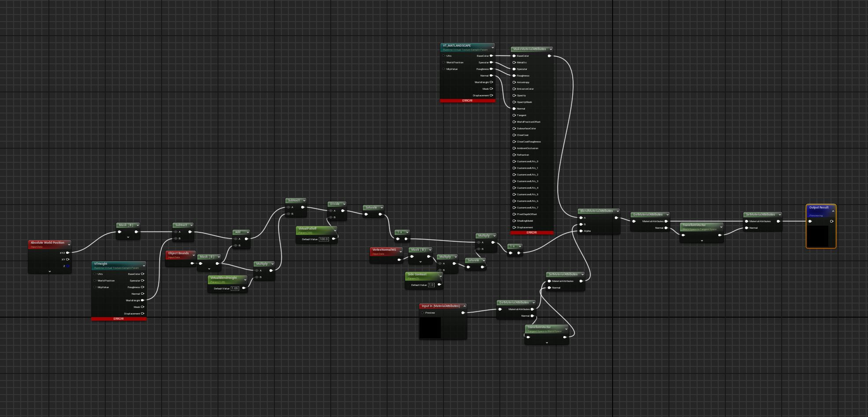Click VTHeight node's UVs input pin

(x=95, y=274)
